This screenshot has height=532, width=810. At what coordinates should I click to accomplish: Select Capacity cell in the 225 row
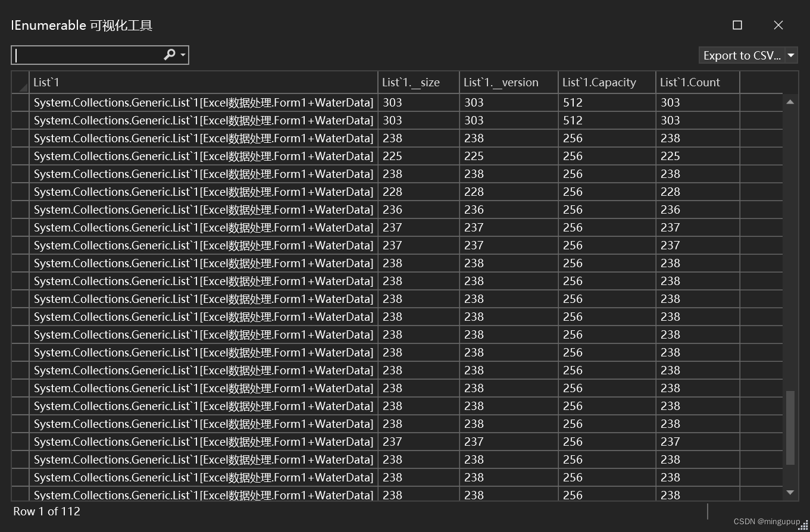click(607, 156)
